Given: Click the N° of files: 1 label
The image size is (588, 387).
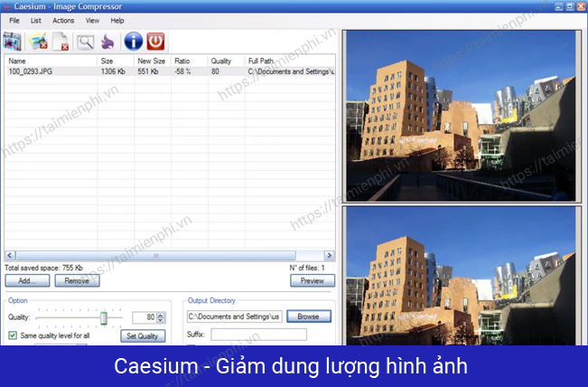Looking at the screenshot, I should pyautogui.click(x=307, y=268).
